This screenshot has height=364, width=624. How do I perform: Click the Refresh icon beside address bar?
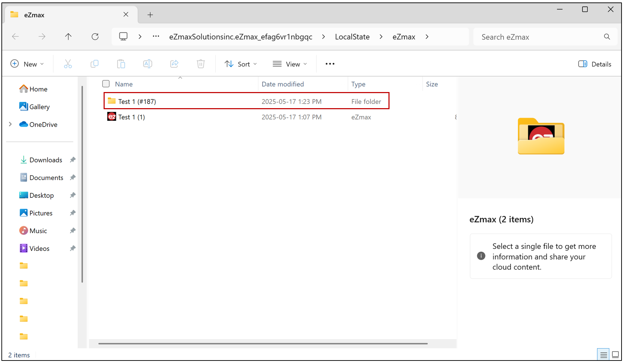pyautogui.click(x=95, y=37)
